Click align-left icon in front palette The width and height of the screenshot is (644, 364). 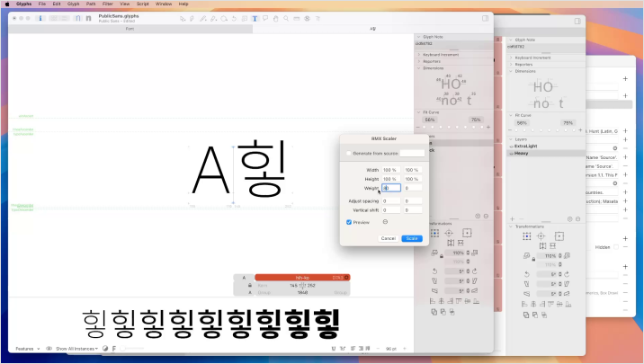[x=433, y=301]
